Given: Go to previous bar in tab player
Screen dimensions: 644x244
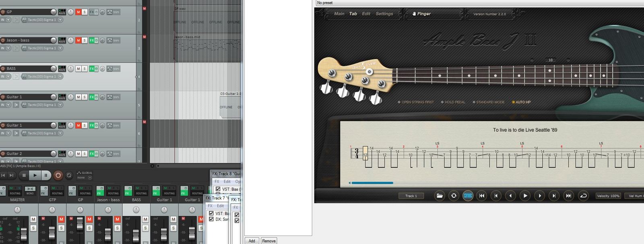Looking at the screenshot, I should pyautogui.click(x=496, y=196).
